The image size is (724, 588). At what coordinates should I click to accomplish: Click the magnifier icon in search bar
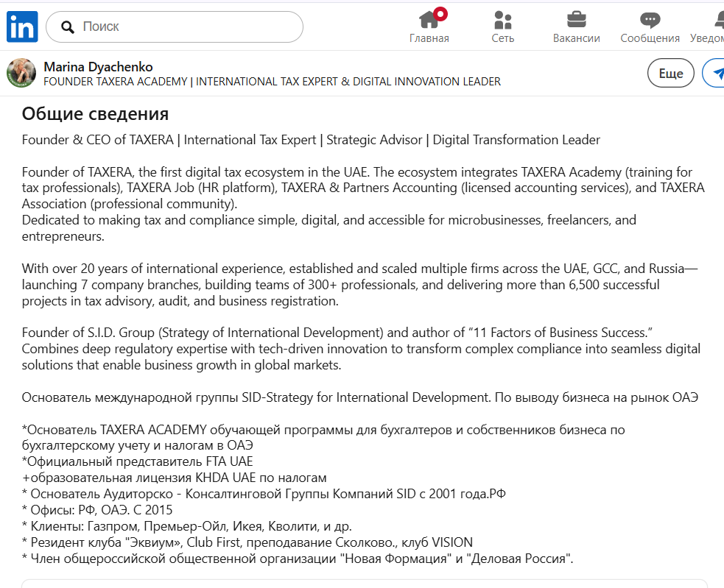[68, 27]
